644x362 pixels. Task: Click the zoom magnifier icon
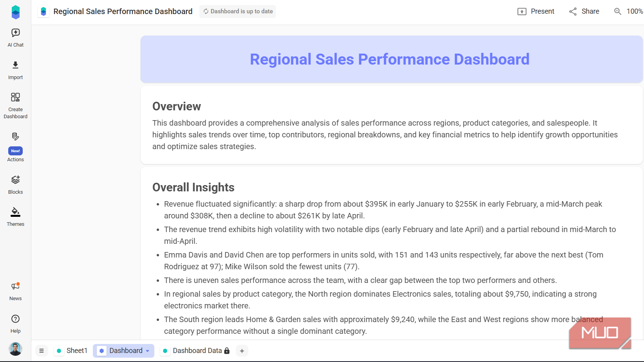[x=618, y=11]
